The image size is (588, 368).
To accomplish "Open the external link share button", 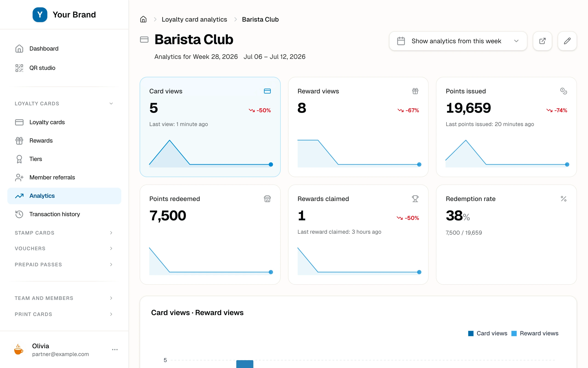I will pyautogui.click(x=542, y=41).
